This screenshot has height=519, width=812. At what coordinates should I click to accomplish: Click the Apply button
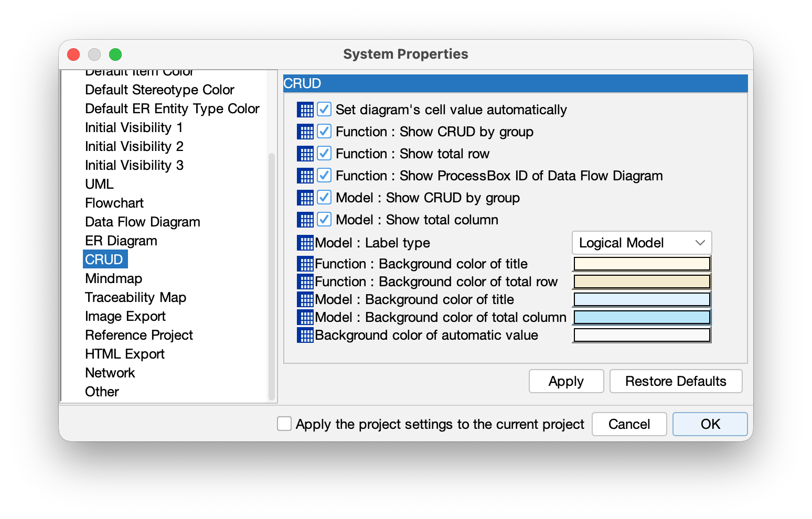click(x=566, y=381)
